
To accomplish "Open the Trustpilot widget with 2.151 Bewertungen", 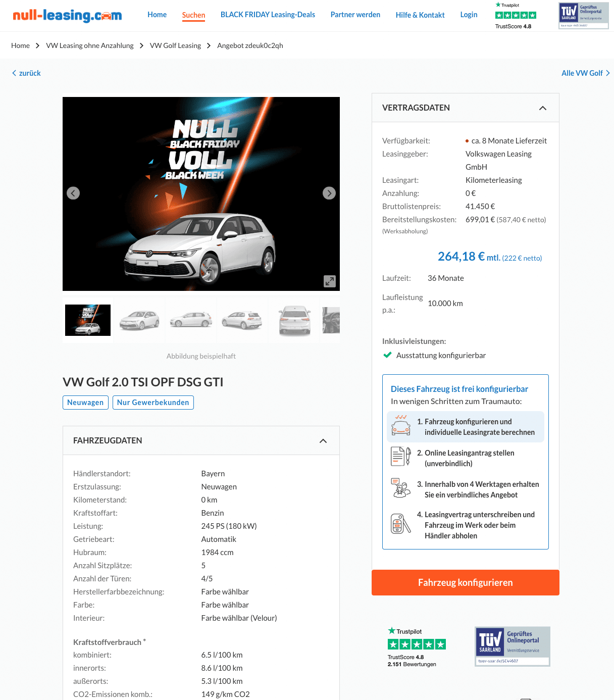I will (x=417, y=647).
